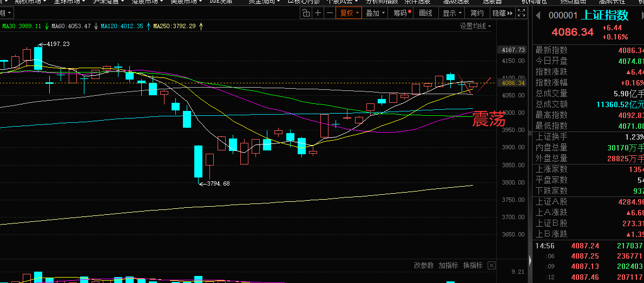
Task: Click the 14:56 tick row time
Action: (x=544, y=246)
